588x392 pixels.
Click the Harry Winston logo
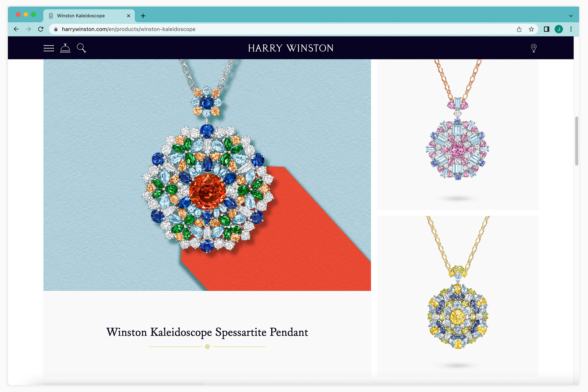pyautogui.click(x=291, y=48)
